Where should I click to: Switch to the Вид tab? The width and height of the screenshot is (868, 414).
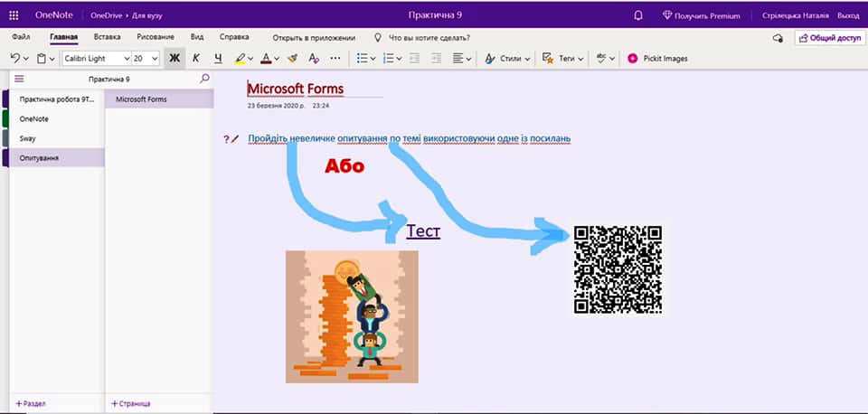pyautogui.click(x=197, y=37)
